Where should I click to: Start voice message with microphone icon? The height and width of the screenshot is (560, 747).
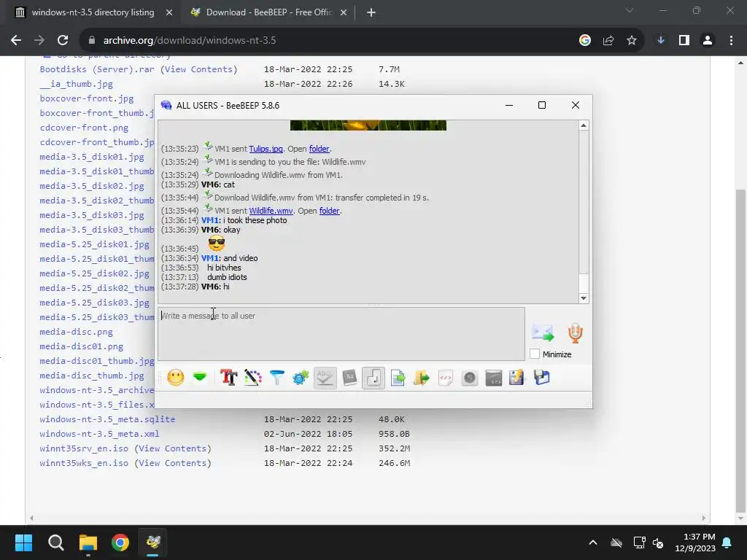576,333
